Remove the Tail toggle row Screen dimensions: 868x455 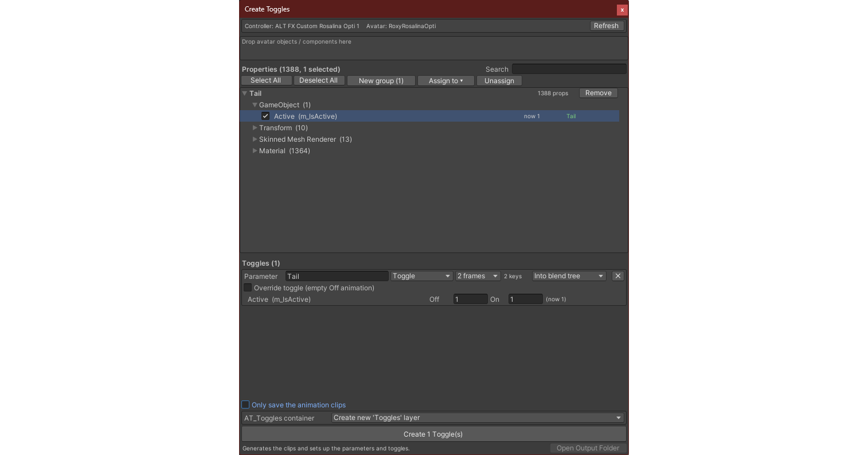[x=617, y=276]
